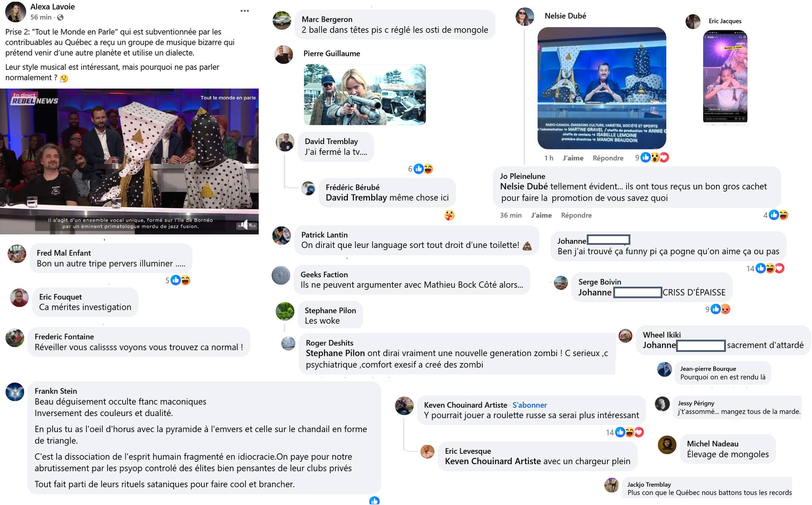Click J'aime under Nelsie Dubé's comment
This screenshot has width=812, height=505.
pos(573,158)
